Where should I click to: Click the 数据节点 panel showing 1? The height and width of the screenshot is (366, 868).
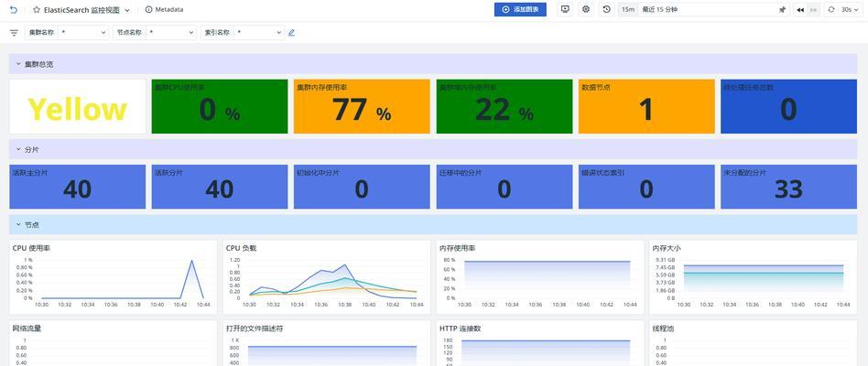[x=646, y=107]
